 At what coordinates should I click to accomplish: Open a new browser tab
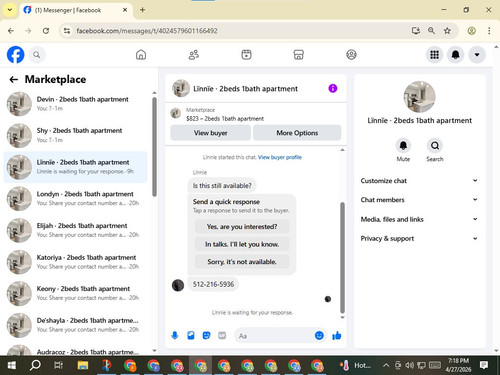point(142,10)
